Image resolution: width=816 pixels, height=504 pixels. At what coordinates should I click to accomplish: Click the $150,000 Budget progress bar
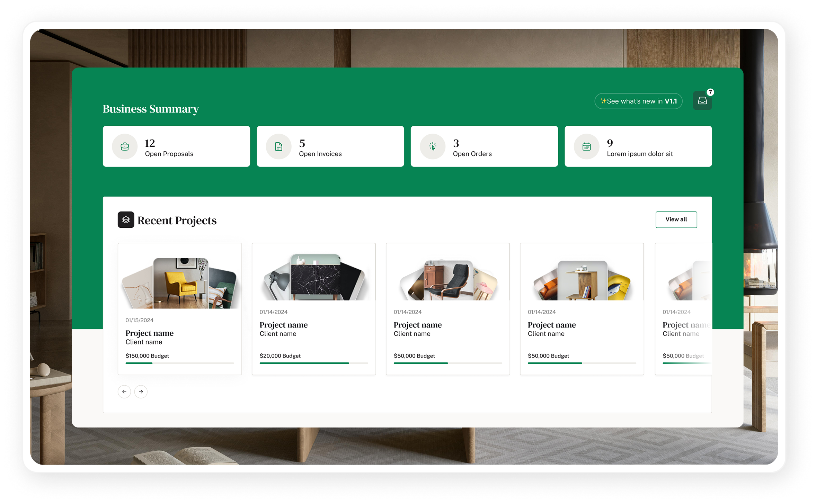pyautogui.click(x=179, y=363)
